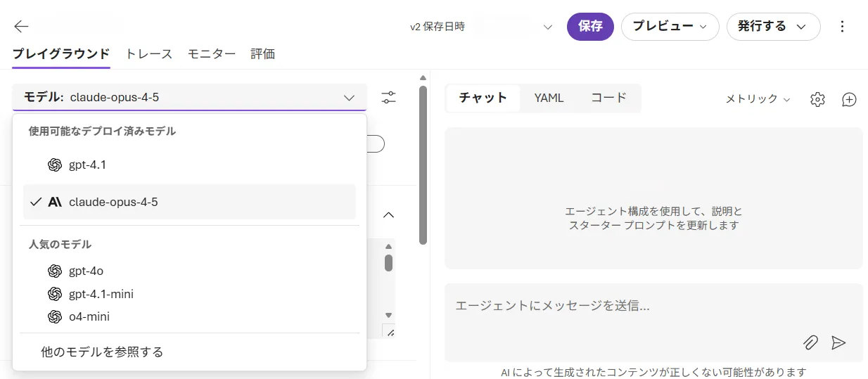This screenshot has width=868, height=379.
Task: Click the left panel scrollbar up arrow
Action: (x=423, y=77)
